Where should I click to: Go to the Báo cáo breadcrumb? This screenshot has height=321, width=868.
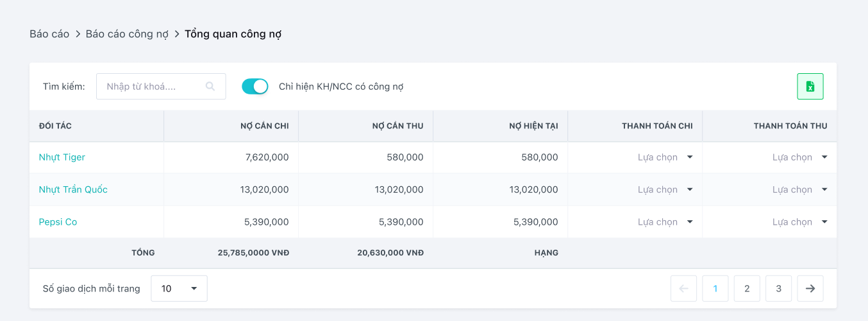click(49, 34)
